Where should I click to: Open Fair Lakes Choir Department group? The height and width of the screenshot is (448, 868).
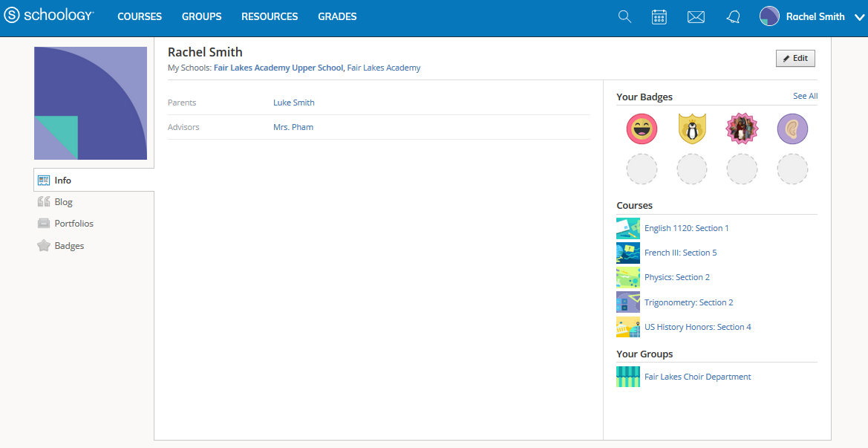point(697,377)
